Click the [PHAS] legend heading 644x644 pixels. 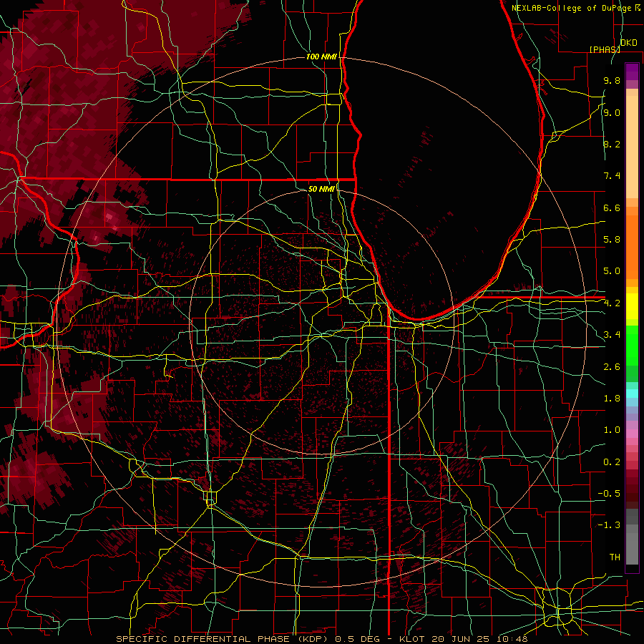(x=605, y=49)
